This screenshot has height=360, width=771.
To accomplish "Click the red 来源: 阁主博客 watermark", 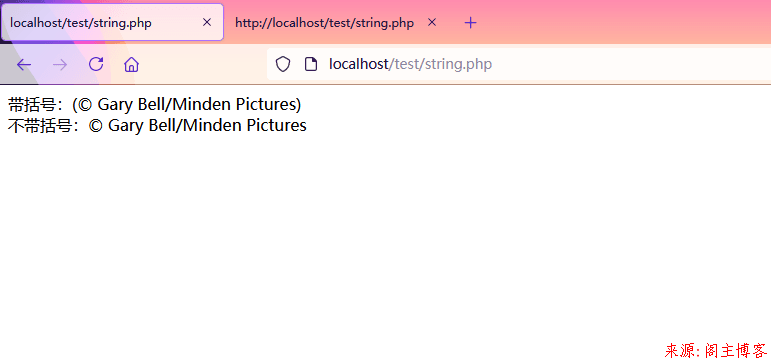I will point(715,350).
